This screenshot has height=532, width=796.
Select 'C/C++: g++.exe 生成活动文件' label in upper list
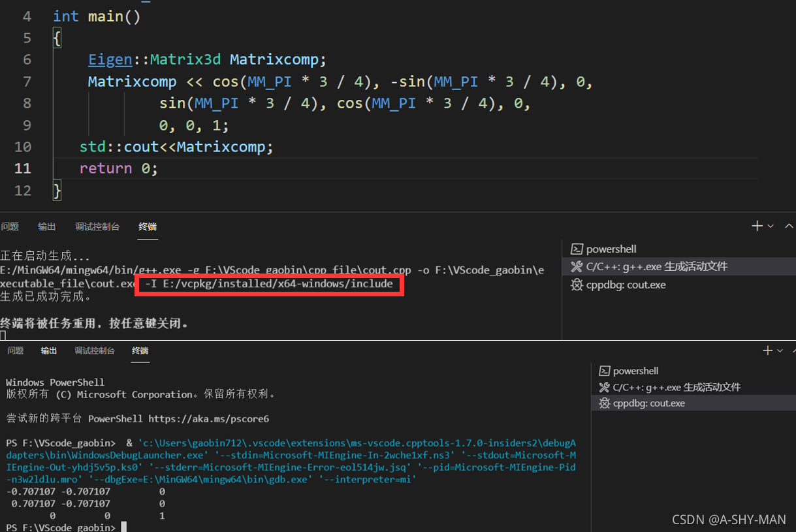point(657,266)
